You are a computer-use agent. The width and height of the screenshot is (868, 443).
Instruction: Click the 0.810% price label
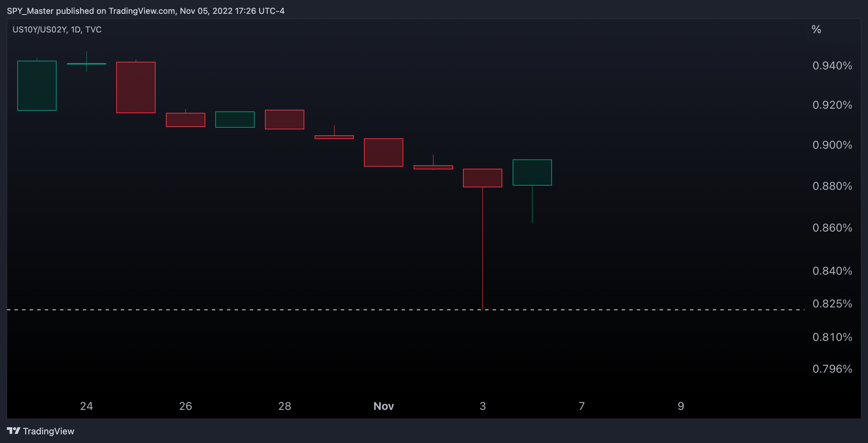(x=832, y=337)
